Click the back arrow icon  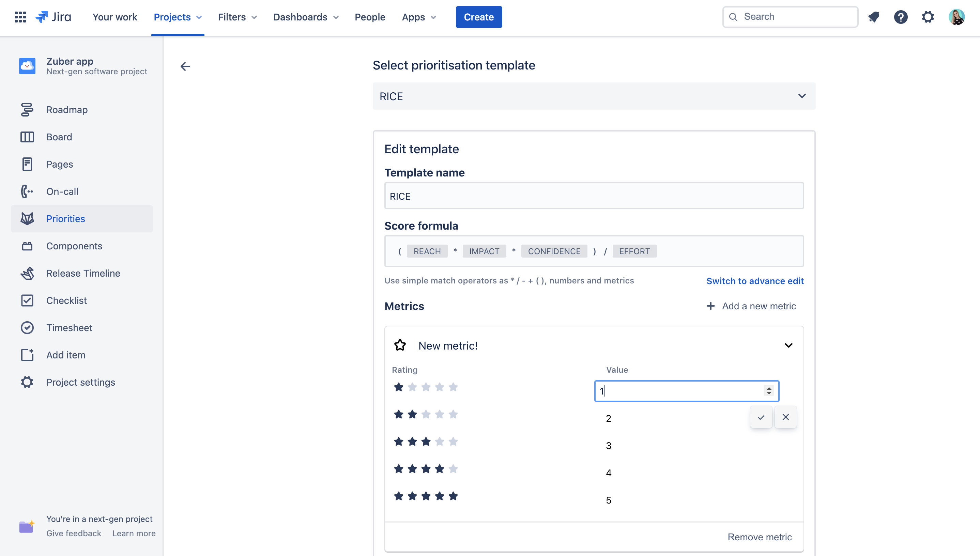(185, 66)
